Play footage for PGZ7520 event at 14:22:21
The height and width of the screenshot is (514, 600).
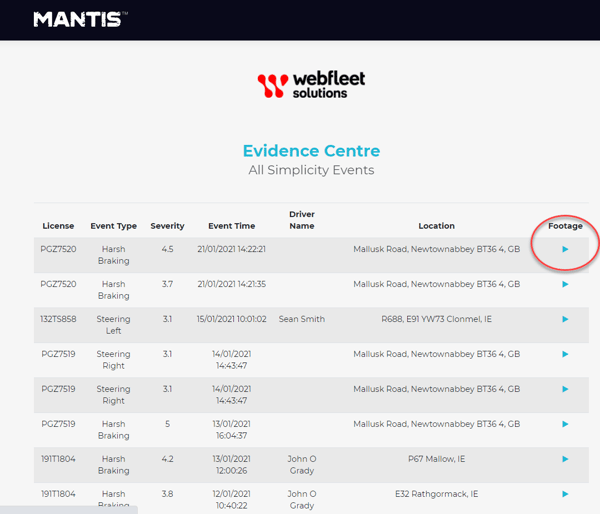[x=565, y=249]
